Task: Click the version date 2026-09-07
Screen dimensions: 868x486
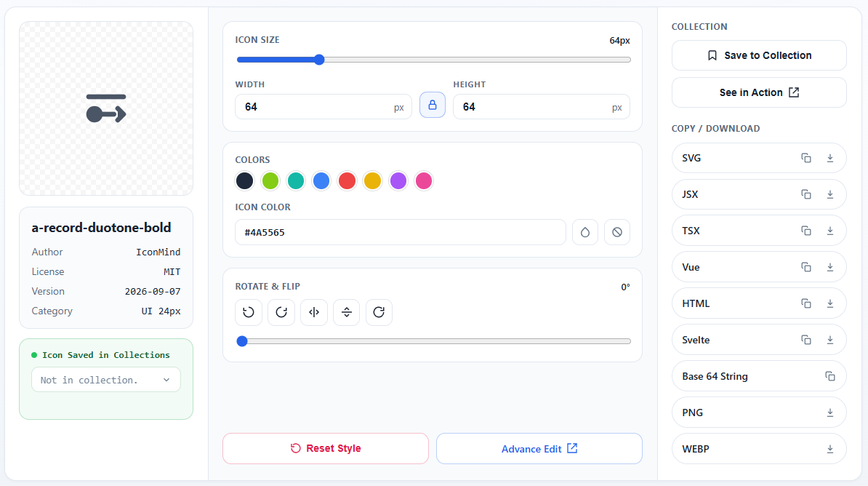Action: (153, 292)
